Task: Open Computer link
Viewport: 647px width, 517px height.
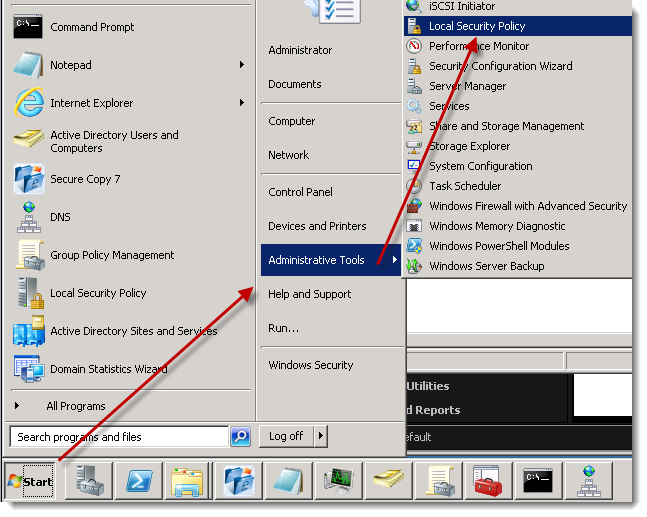Action: [x=291, y=121]
